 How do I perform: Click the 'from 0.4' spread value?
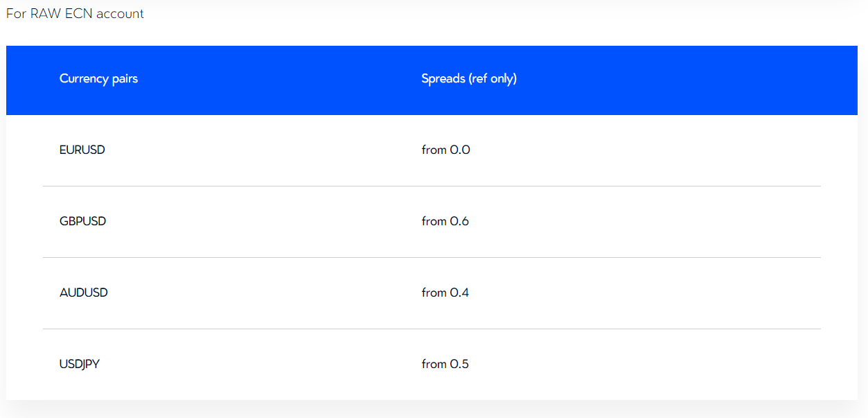coord(445,293)
